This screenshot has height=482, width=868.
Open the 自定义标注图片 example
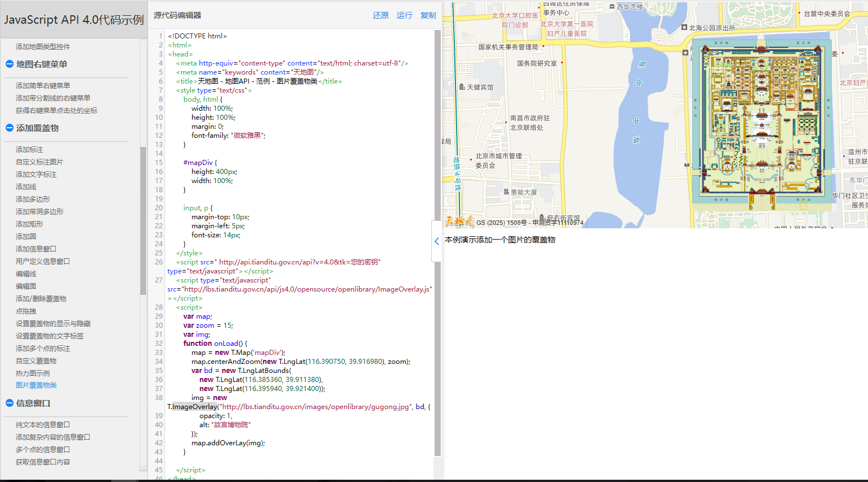[x=40, y=162]
